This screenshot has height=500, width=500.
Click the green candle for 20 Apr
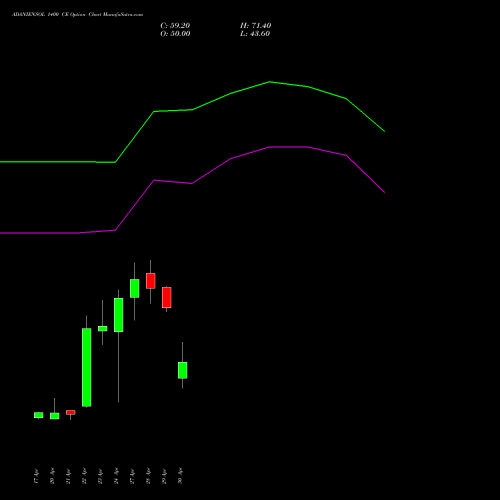click(x=55, y=416)
